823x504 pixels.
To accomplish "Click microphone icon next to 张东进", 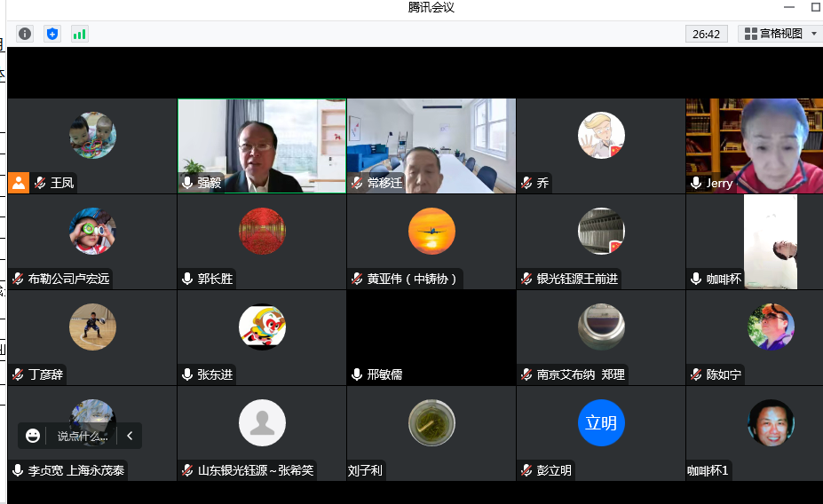I will coord(187,374).
